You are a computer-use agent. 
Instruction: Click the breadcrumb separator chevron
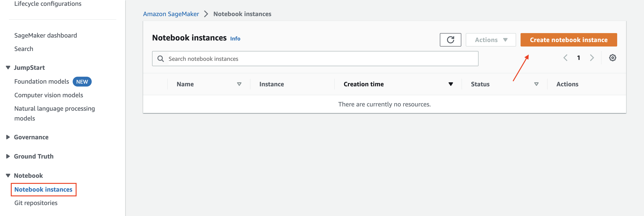[206, 14]
